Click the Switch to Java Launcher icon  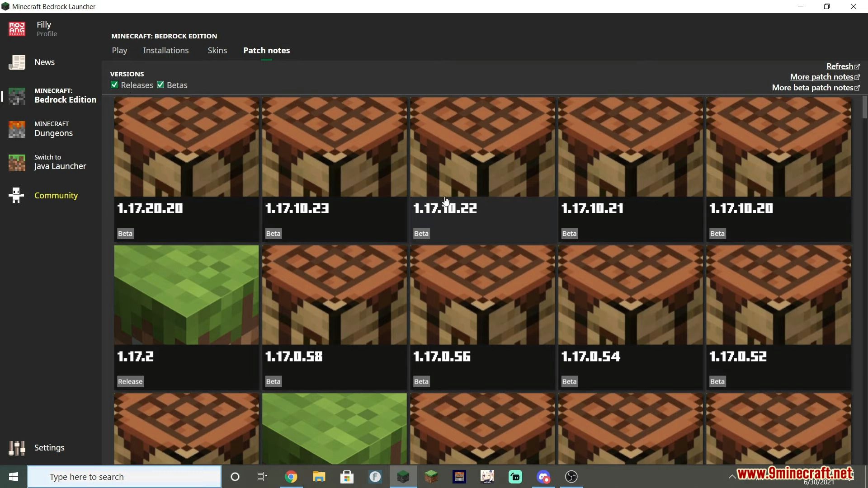tap(16, 161)
